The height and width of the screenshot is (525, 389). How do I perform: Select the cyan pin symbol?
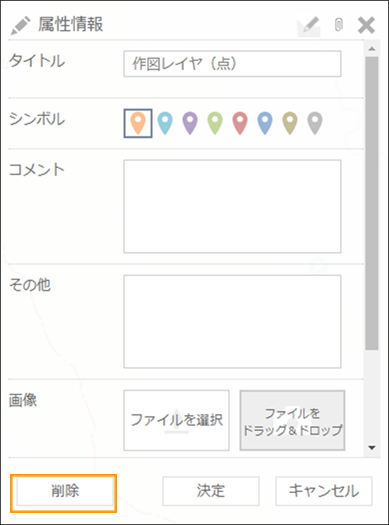tap(165, 123)
